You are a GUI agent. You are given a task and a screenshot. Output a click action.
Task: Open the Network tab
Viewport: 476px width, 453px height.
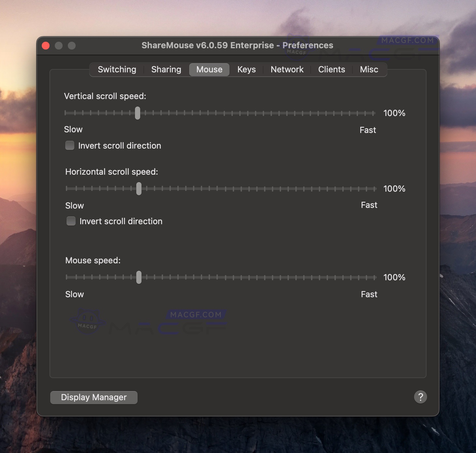coord(287,69)
